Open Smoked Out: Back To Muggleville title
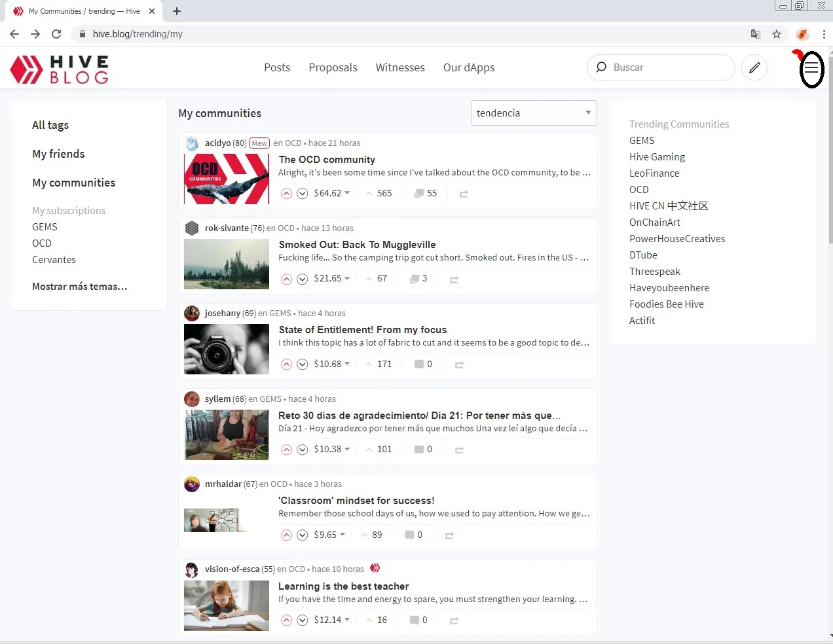The width and height of the screenshot is (833, 644). (357, 245)
